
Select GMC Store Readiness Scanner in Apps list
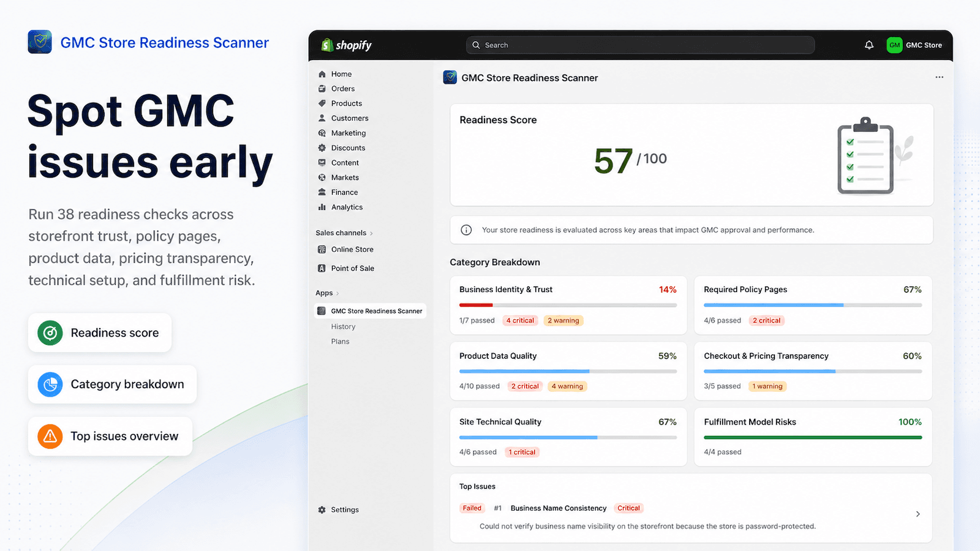tap(370, 311)
